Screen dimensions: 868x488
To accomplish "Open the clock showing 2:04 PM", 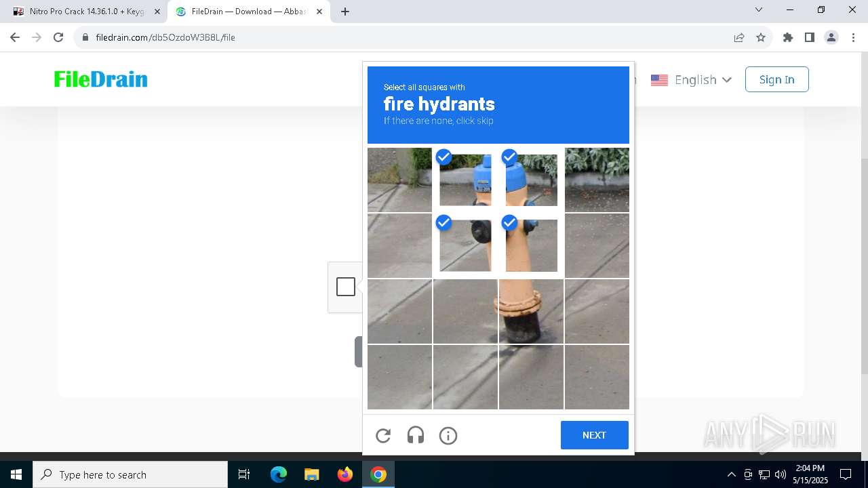I will tap(810, 474).
